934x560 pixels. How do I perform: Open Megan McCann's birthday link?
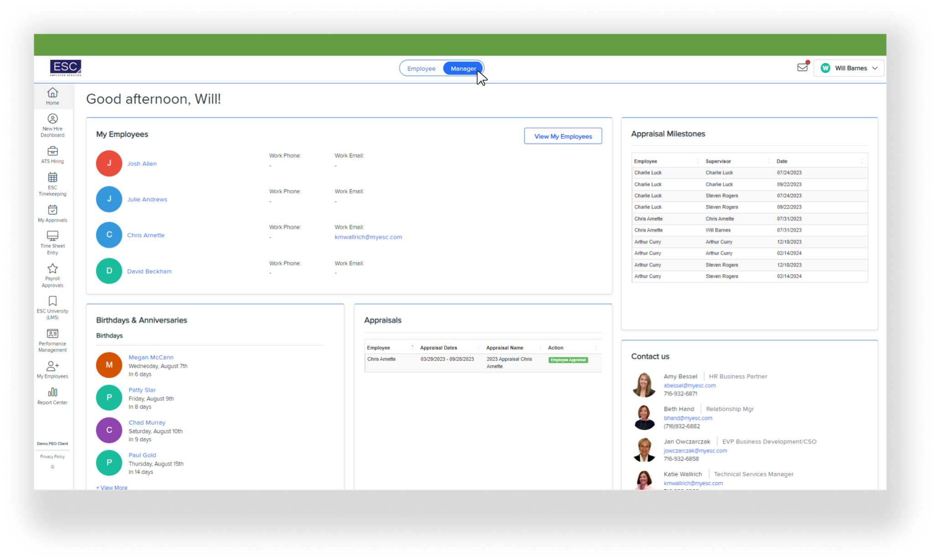click(151, 357)
